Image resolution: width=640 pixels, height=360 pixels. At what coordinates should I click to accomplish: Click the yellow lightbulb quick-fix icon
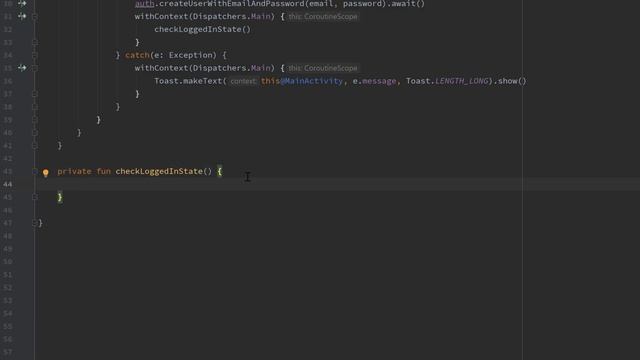tap(46, 173)
